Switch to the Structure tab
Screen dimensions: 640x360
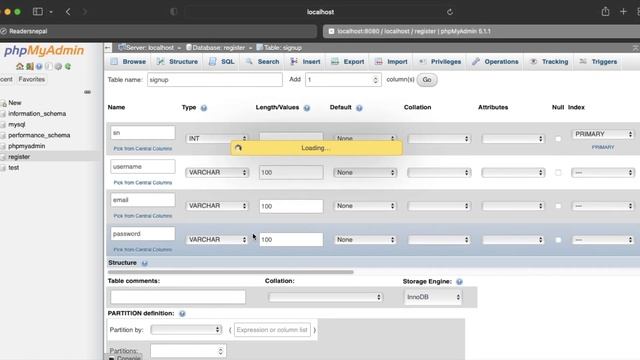point(178,62)
